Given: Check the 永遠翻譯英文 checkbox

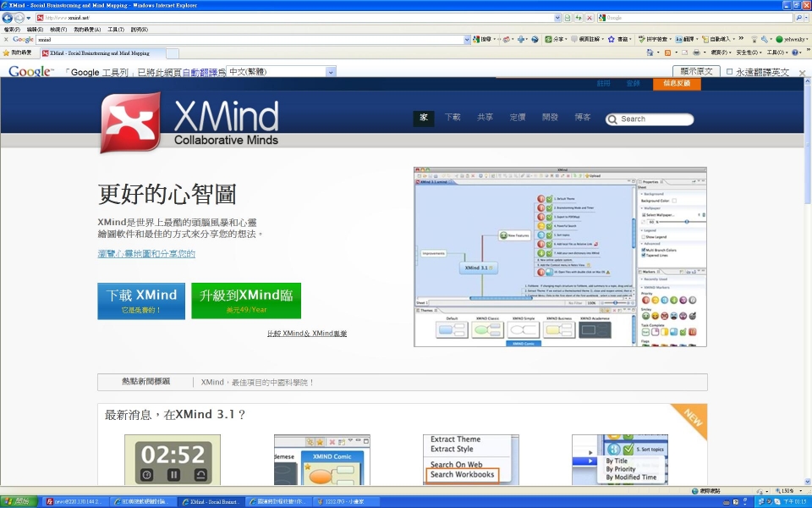Looking at the screenshot, I should (x=728, y=72).
